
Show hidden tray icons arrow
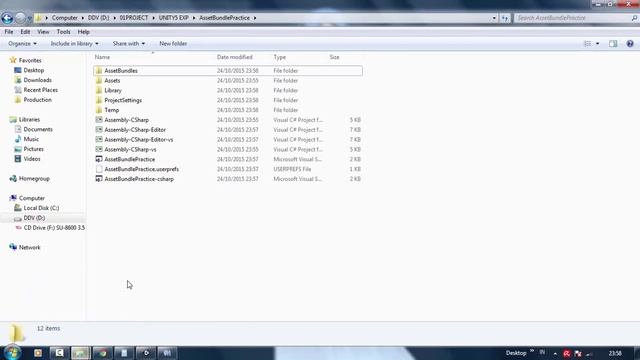click(x=555, y=353)
